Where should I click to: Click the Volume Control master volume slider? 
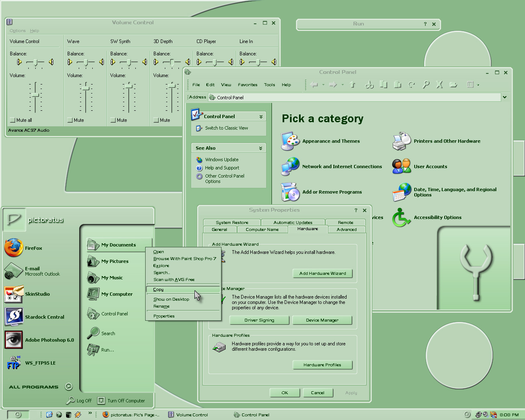[35, 95]
